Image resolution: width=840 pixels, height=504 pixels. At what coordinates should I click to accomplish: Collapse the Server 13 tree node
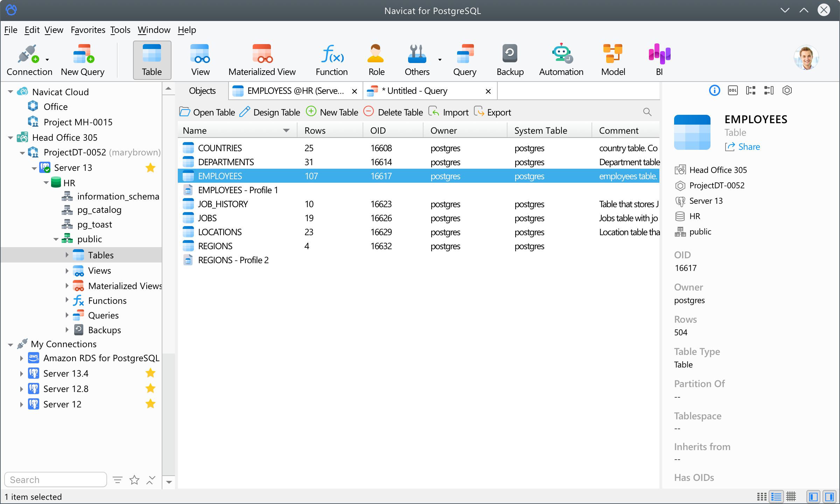[x=34, y=168]
